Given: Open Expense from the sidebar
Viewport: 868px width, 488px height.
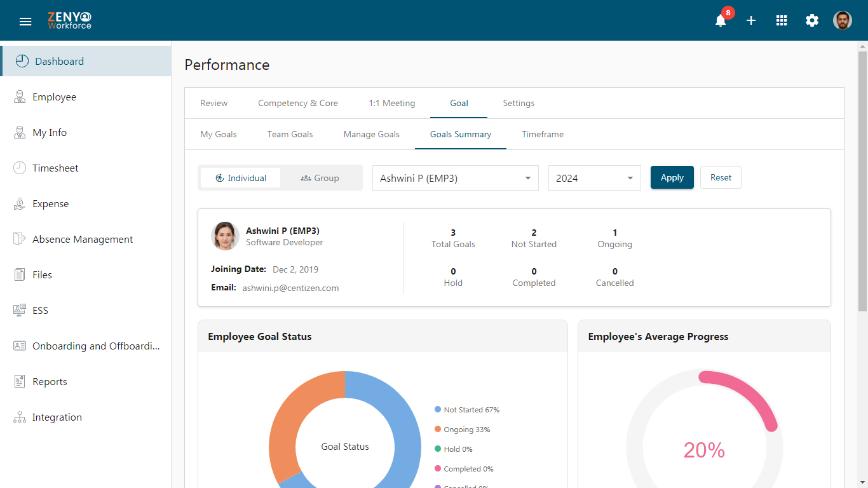Looking at the screenshot, I should tap(86, 203).
